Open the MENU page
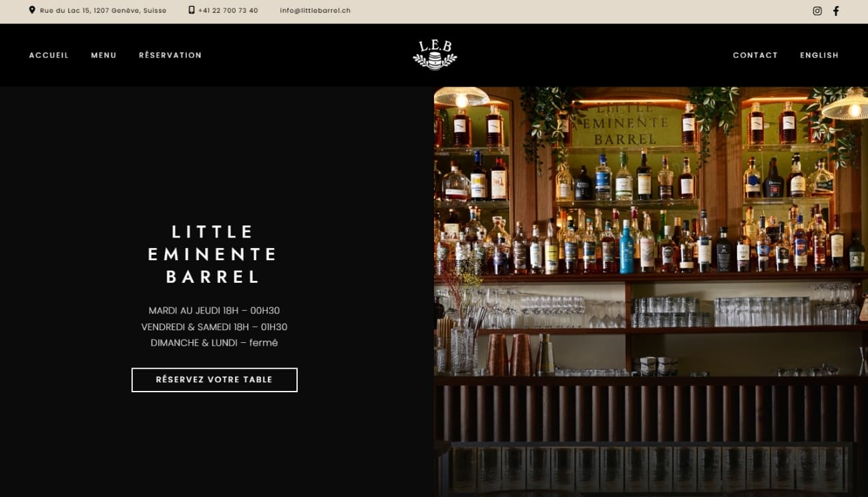The height and width of the screenshot is (497, 868). click(x=103, y=55)
